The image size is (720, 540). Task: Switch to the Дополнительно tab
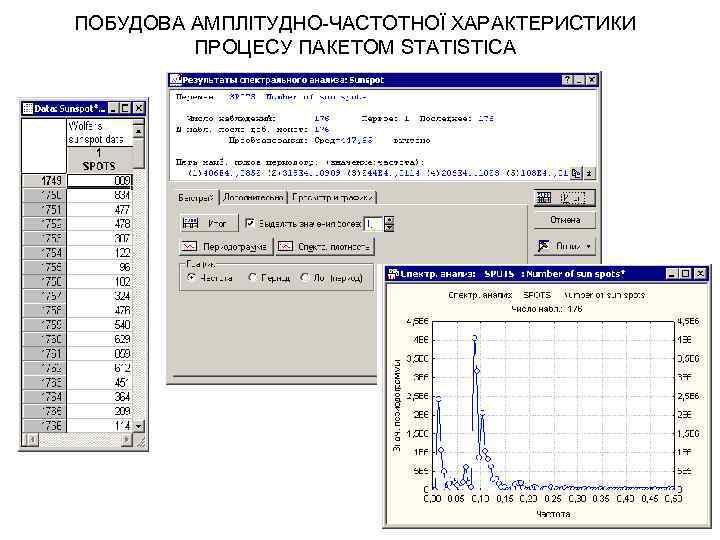tap(253, 198)
